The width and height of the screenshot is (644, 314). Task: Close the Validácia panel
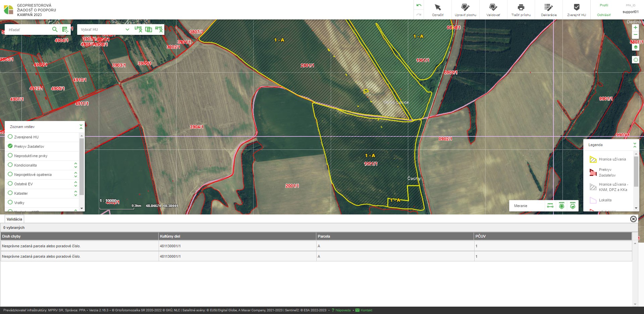click(x=633, y=219)
